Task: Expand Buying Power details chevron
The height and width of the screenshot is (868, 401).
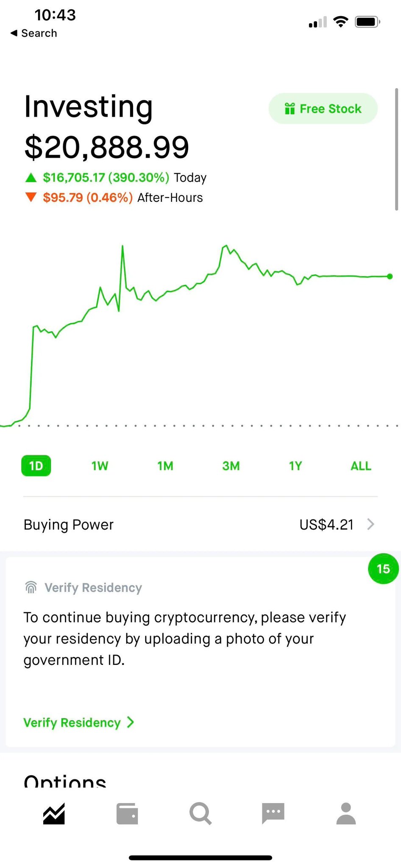Action: point(371,525)
